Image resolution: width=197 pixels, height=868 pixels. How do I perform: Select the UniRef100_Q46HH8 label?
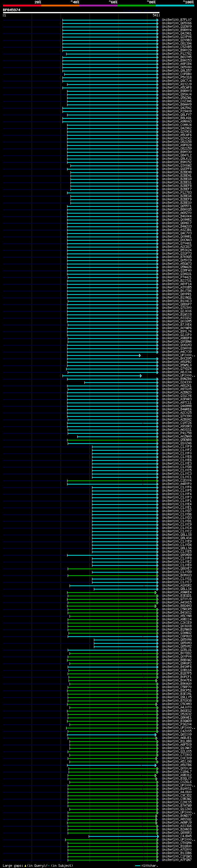(x=176, y=406)
